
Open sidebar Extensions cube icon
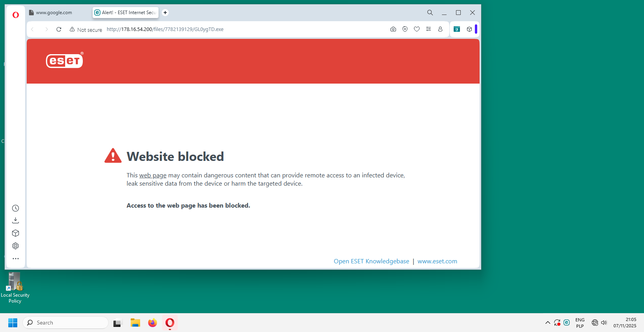click(x=16, y=233)
